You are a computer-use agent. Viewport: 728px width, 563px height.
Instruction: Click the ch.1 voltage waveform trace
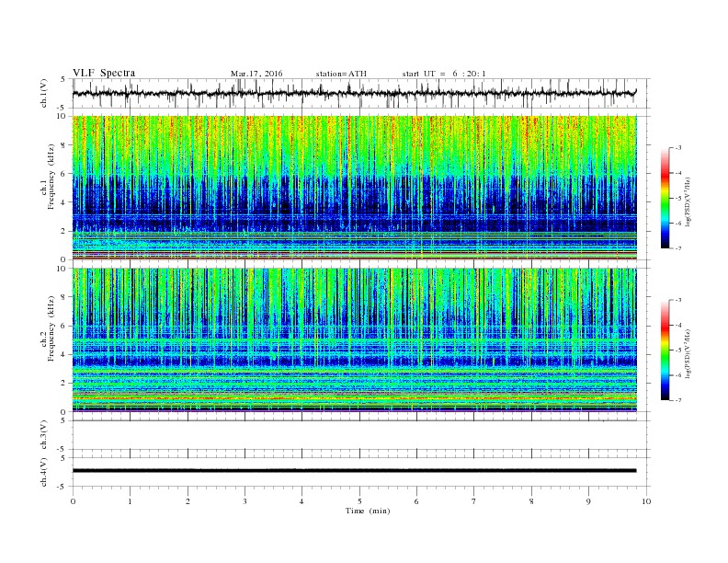(x=355, y=93)
